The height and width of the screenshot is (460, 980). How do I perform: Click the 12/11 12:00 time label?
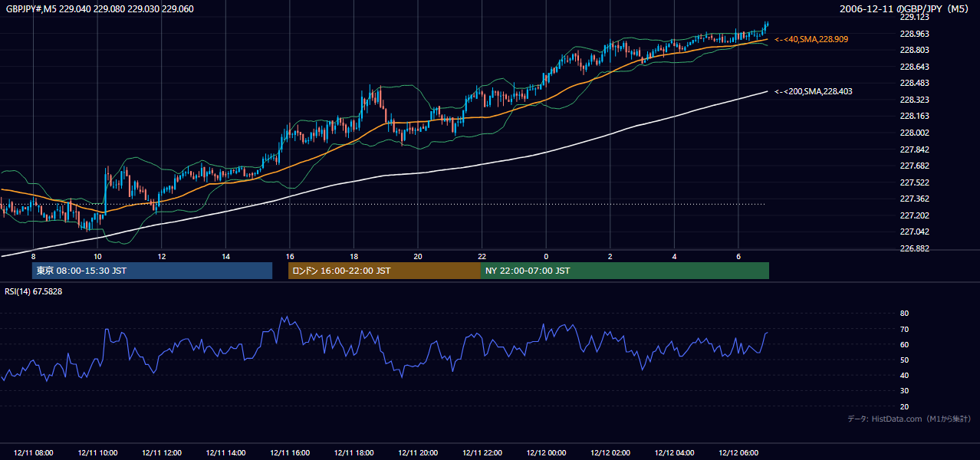(162, 453)
